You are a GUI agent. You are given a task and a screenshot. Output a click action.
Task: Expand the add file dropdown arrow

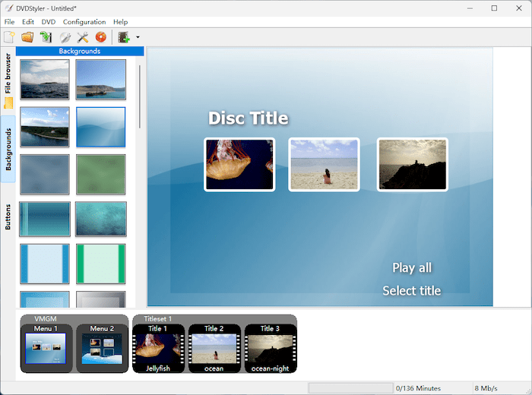coord(138,37)
